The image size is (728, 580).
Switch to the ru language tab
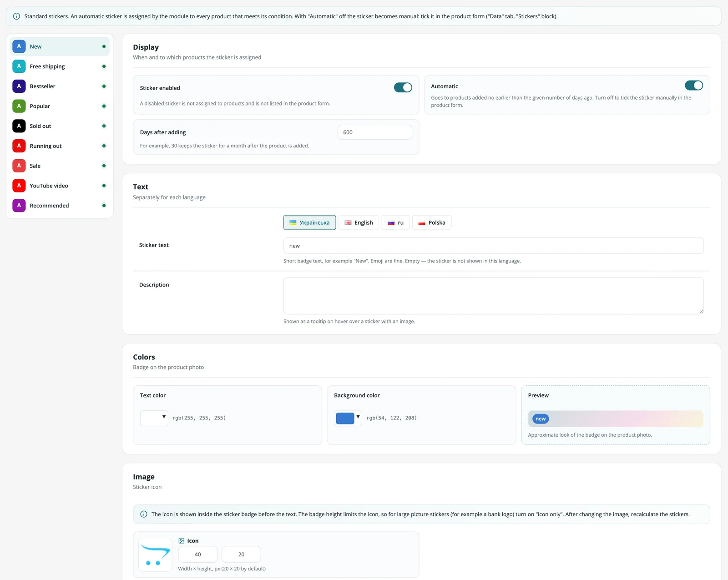(x=395, y=222)
